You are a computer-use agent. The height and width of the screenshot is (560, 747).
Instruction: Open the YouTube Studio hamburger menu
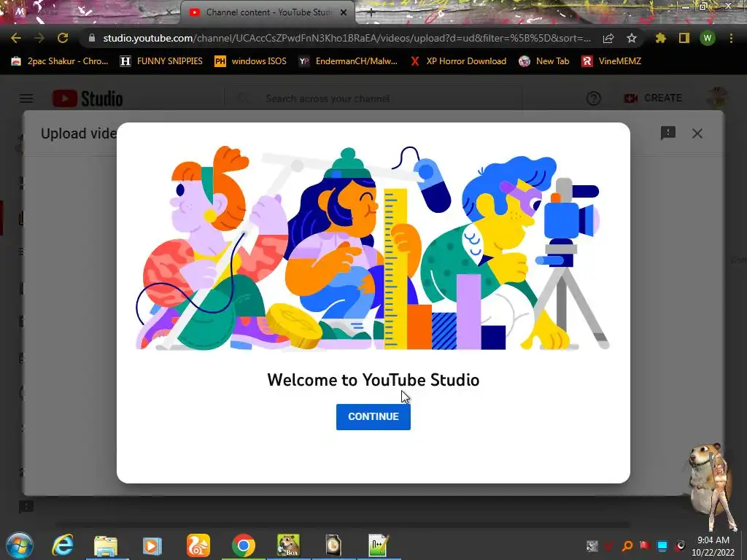point(26,98)
